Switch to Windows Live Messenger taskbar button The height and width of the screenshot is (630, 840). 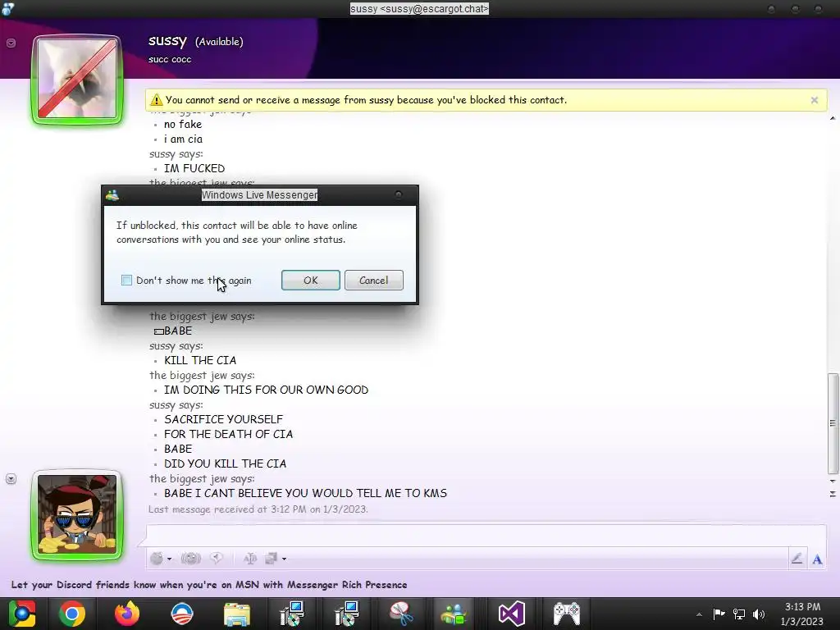(x=454, y=614)
